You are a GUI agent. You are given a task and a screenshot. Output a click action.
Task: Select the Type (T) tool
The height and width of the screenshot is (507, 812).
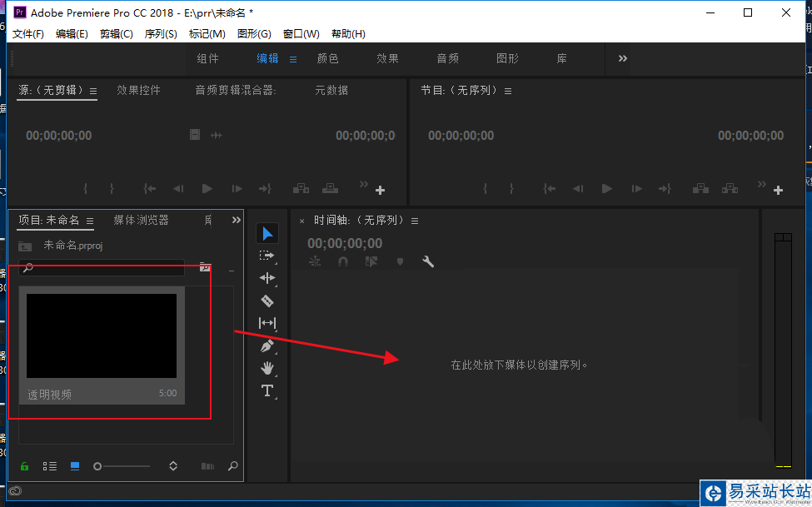pyautogui.click(x=267, y=390)
